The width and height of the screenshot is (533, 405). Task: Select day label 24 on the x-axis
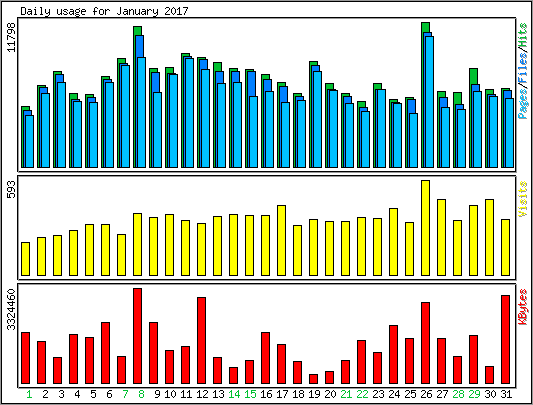(394, 394)
